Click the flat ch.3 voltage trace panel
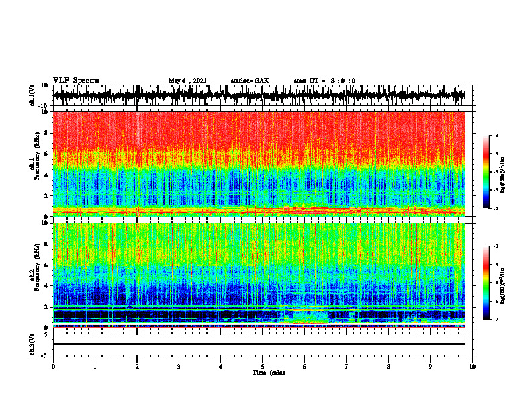Screen dimensions: 532x411 coord(262,345)
